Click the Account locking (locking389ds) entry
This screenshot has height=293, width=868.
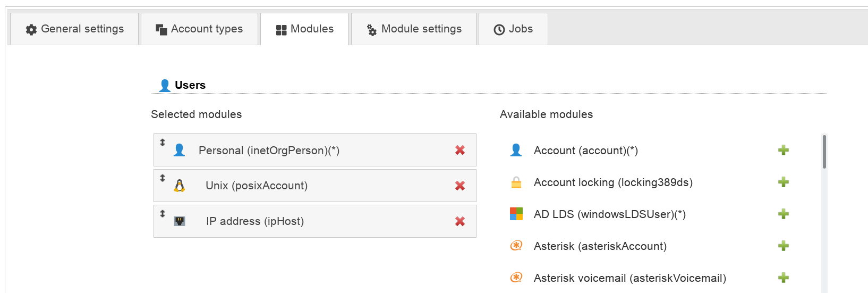(x=612, y=182)
